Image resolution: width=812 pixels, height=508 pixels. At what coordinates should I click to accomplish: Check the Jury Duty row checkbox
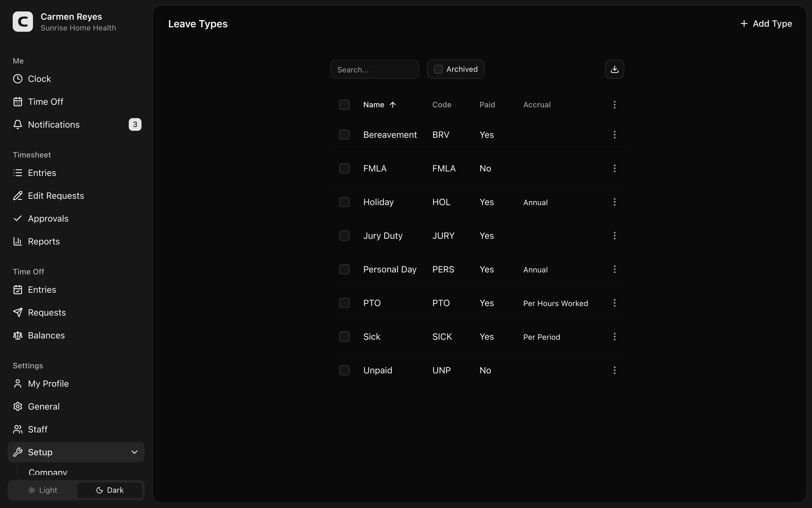point(344,236)
